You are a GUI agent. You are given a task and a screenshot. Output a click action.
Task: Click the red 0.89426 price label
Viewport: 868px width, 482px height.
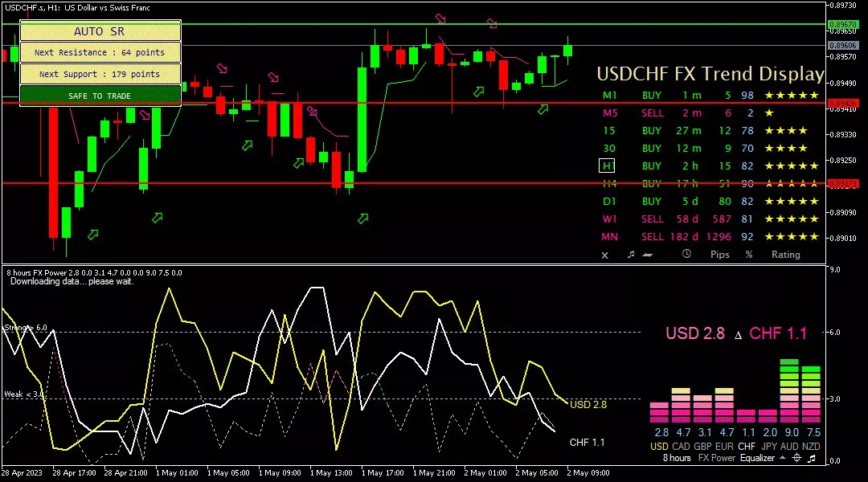click(x=843, y=103)
